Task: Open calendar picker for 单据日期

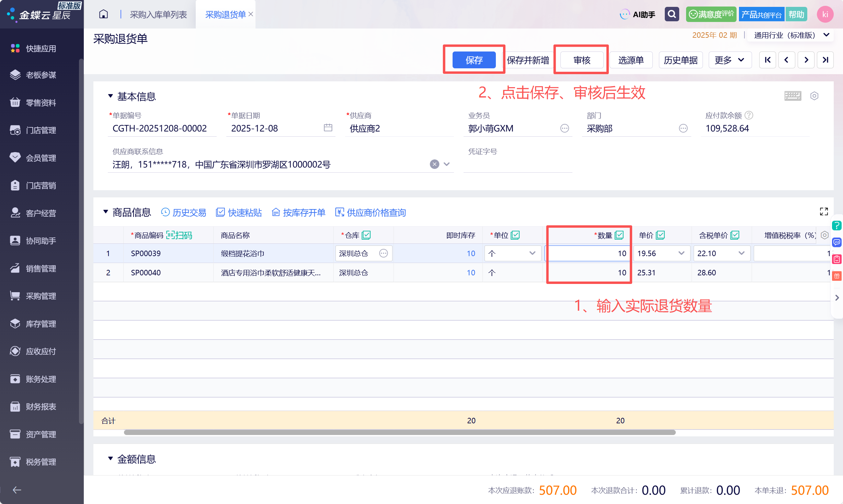Action: pyautogui.click(x=328, y=128)
